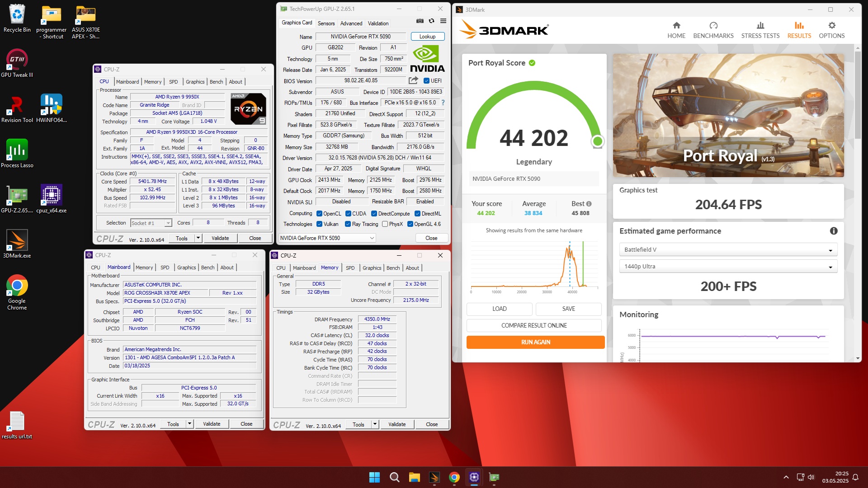
Task: Click Port Royal benchmark thumbnail image
Action: tap(728, 116)
